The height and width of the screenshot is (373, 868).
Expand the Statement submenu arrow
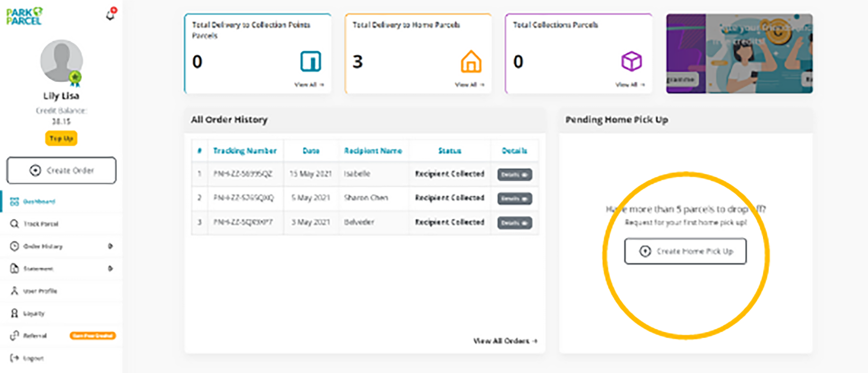[x=110, y=268]
